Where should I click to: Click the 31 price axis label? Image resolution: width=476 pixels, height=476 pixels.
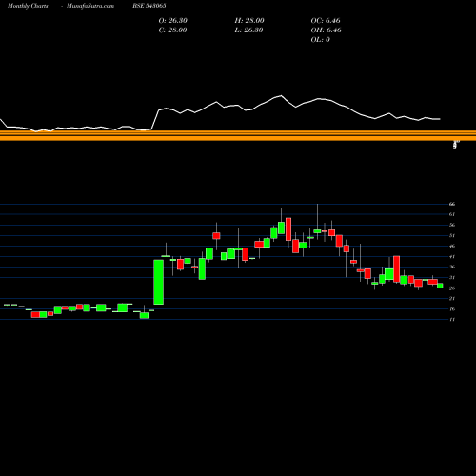click(452, 277)
